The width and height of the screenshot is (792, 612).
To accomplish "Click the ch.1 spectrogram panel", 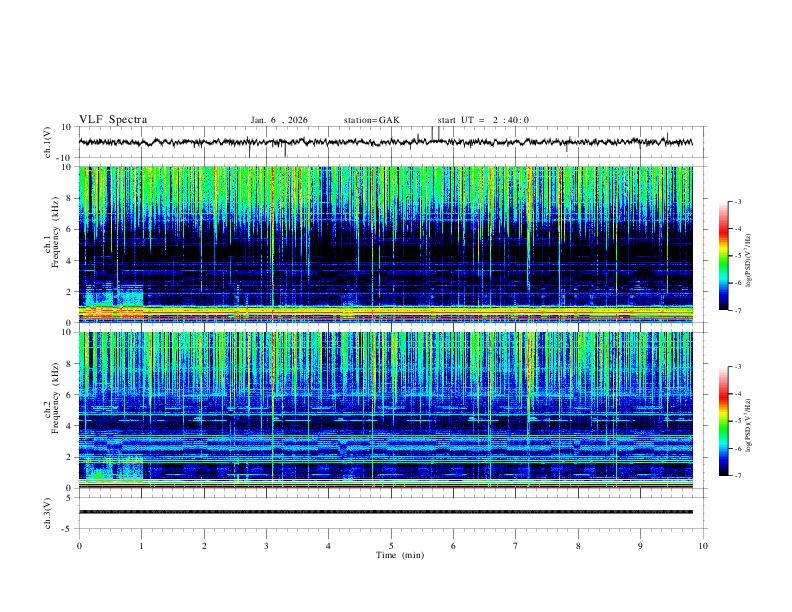I will (x=385, y=244).
